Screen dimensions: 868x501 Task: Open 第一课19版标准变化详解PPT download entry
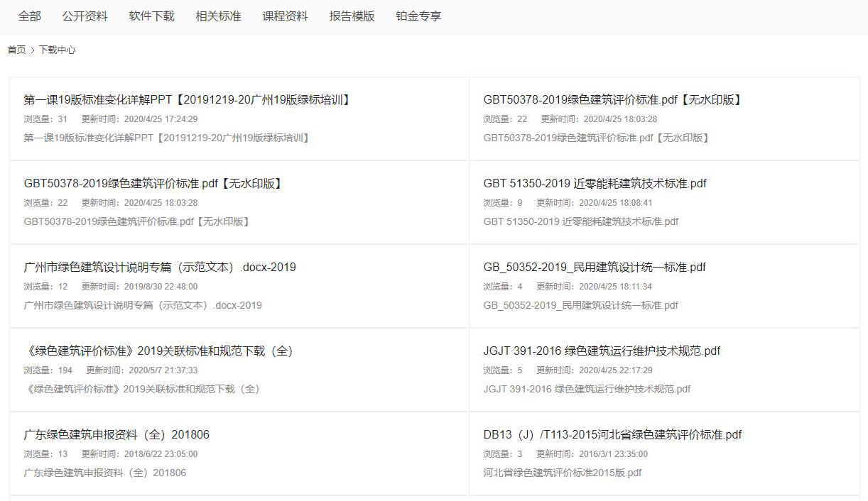186,99
